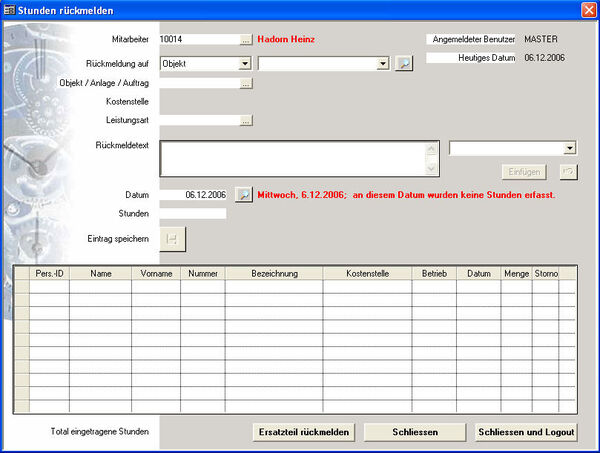Open Mitarbeiter lookup ellipsis button

tap(246, 40)
